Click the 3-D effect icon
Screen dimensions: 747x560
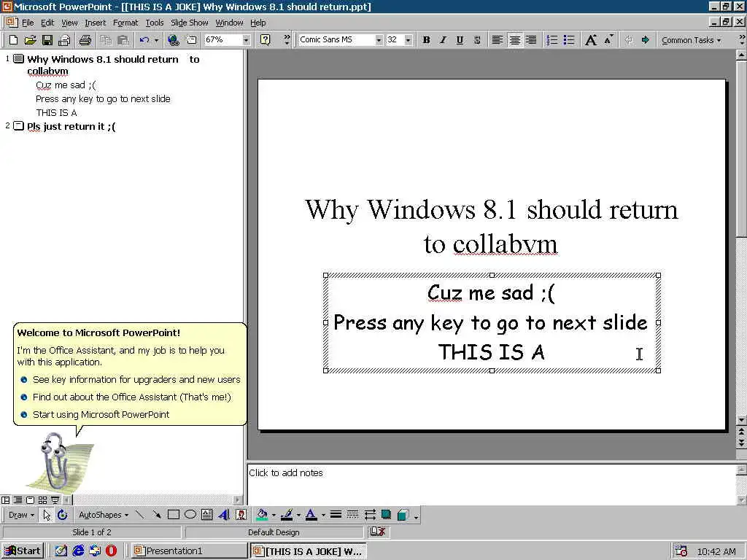pos(403,515)
